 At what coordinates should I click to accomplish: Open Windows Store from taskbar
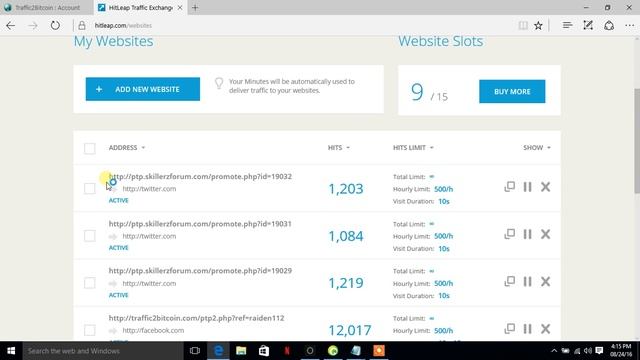[264, 351]
